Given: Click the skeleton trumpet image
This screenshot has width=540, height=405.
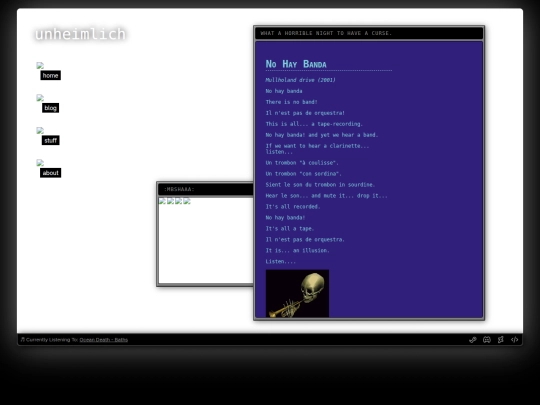Looking at the screenshot, I should point(297,293).
